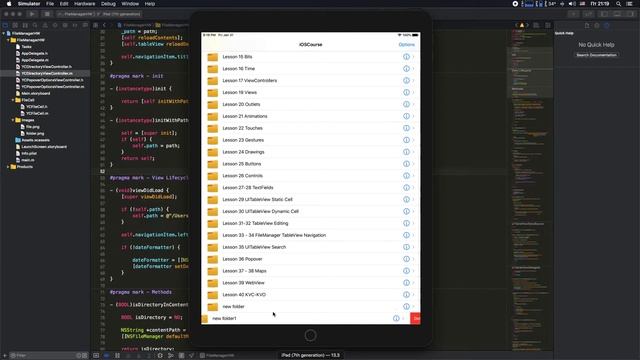640x360 pixels.
Task: Collapse the Images group
Action: (13, 120)
